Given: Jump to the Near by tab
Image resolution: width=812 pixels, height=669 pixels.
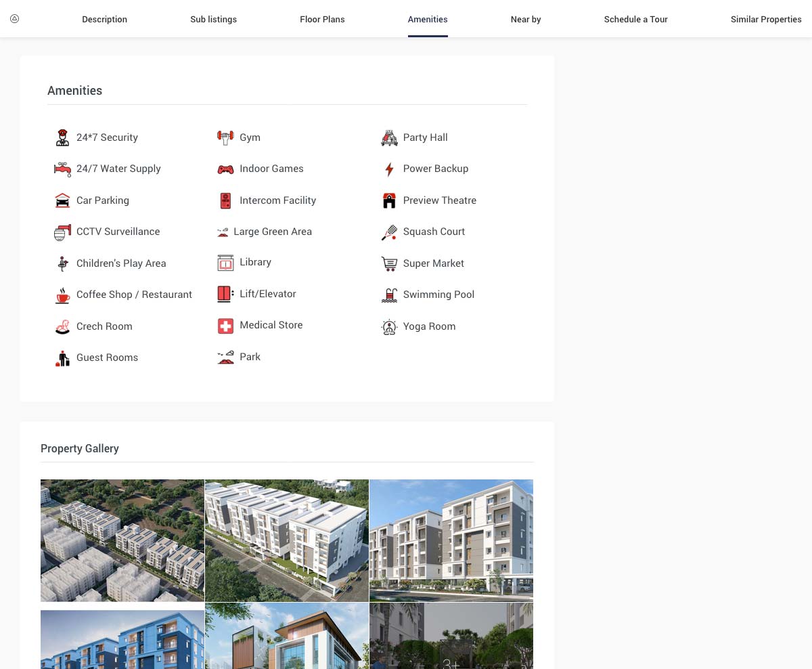Looking at the screenshot, I should (526, 19).
